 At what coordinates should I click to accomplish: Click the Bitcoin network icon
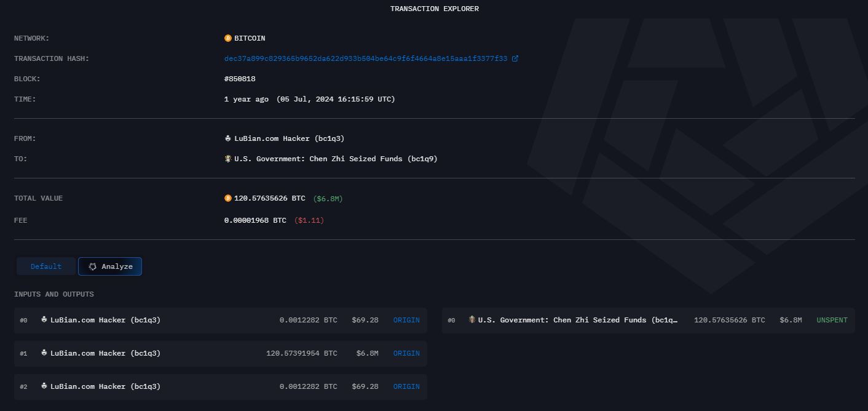tap(227, 38)
